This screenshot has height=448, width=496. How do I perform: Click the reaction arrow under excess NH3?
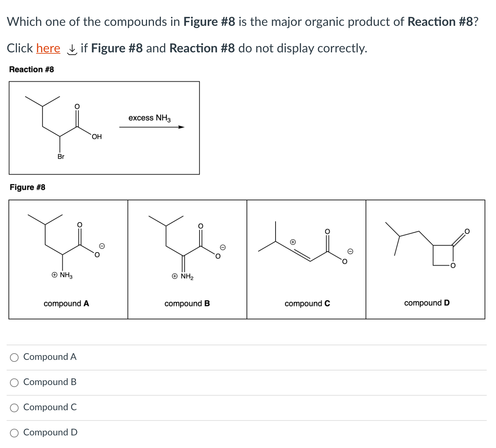click(x=152, y=127)
